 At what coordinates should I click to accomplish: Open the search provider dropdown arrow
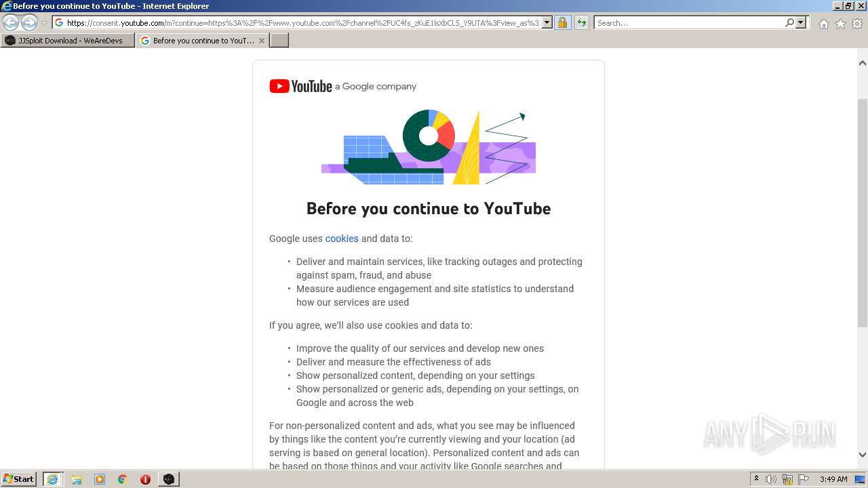click(x=801, y=22)
